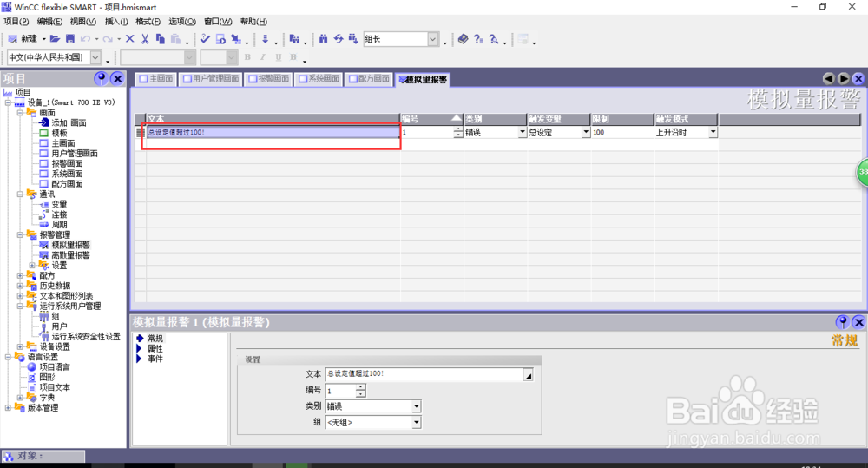The height and width of the screenshot is (468, 868).
Task: Select 属性 in the properties list
Action: click(x=155, y=348)
